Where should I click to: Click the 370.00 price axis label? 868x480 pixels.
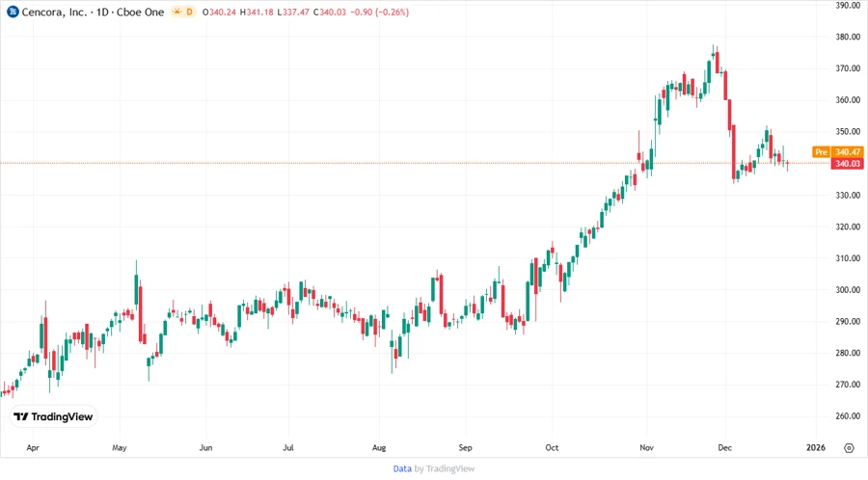point(848,68)
